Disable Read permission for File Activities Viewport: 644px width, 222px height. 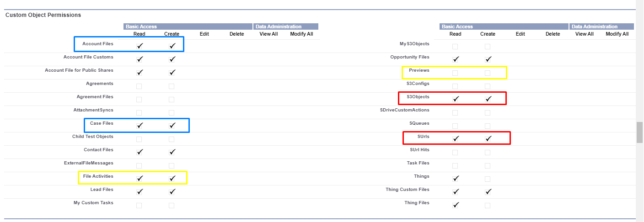140,178
